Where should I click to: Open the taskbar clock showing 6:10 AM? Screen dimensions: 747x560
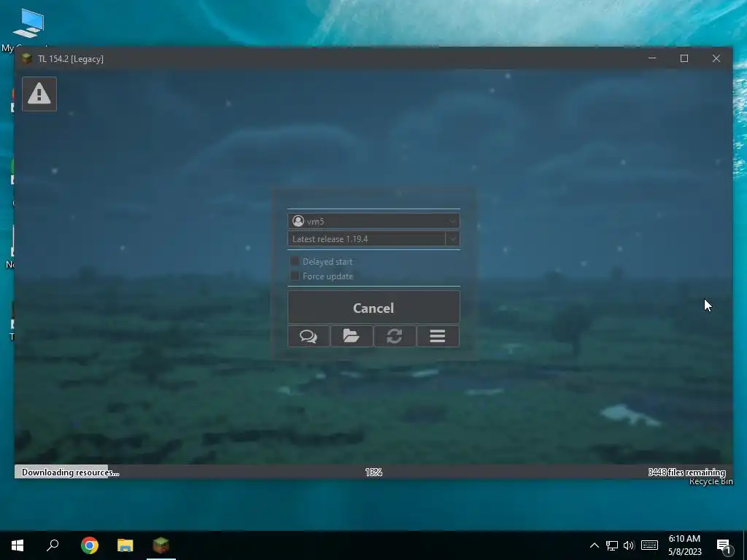pos(684,545)
